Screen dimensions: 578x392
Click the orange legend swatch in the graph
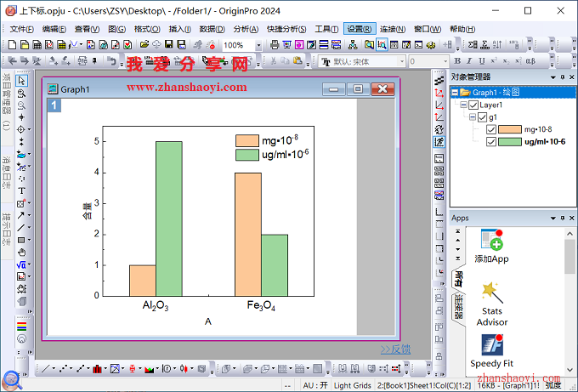(x=247, y=140)
